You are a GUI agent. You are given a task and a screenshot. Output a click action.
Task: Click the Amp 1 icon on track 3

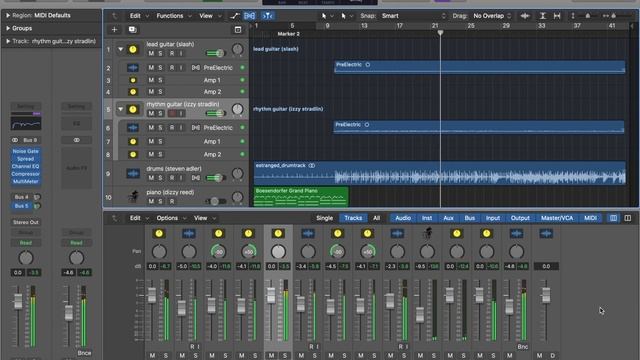(133, 80)
